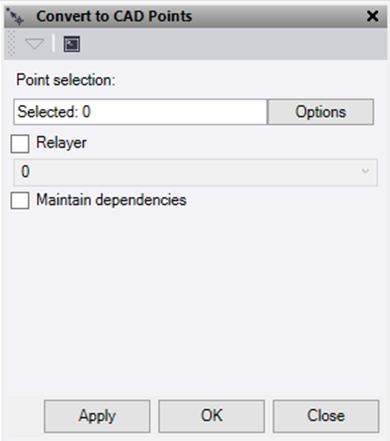Toggle Maintain dependencies via its label
This screenshot has height=441, width=390.
tap(111, 200)
